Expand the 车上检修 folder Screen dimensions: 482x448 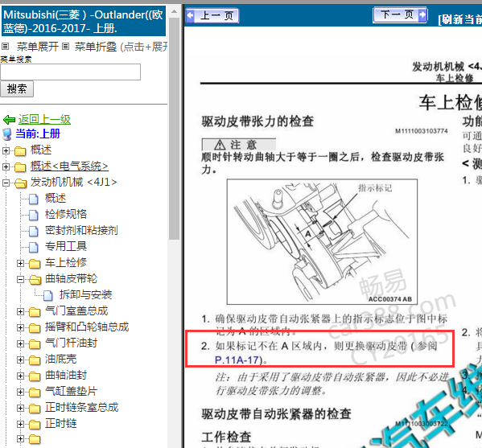[x=20, y=263]
